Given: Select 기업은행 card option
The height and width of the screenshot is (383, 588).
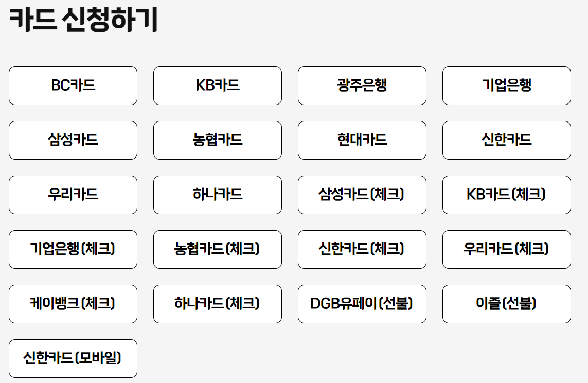Looking at the screenshot, I should [506, 86].
